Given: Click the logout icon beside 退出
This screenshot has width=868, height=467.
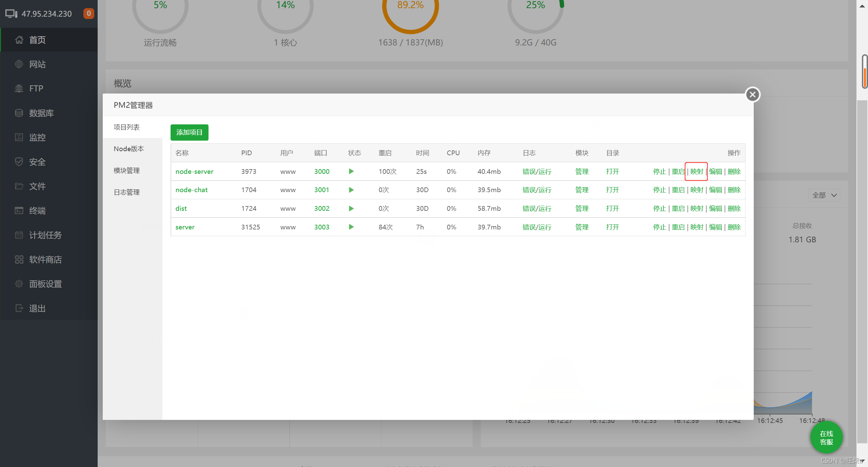Looking at the screenshot, I should coord(19,308).
